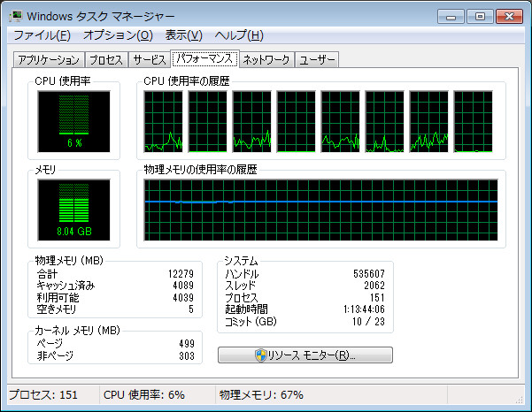Click the ハンドル value 535607
Viewport: 532px width, 412px height.
pos(369,273)
